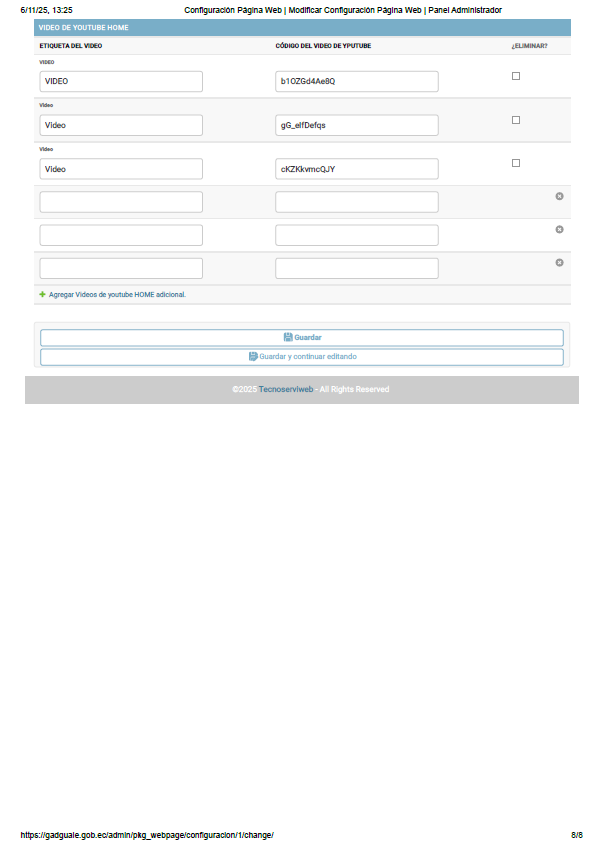The height and width of the screenshot is (846, 604).
Task: Click the YouTube code field with b1OZGd4Ae8Q
Action: tap(356, 81)
